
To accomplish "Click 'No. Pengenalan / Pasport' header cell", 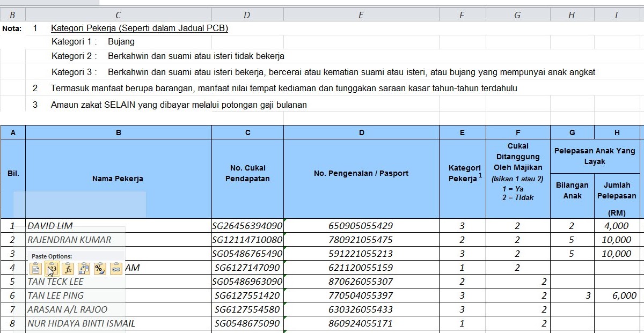I will 361,179.
